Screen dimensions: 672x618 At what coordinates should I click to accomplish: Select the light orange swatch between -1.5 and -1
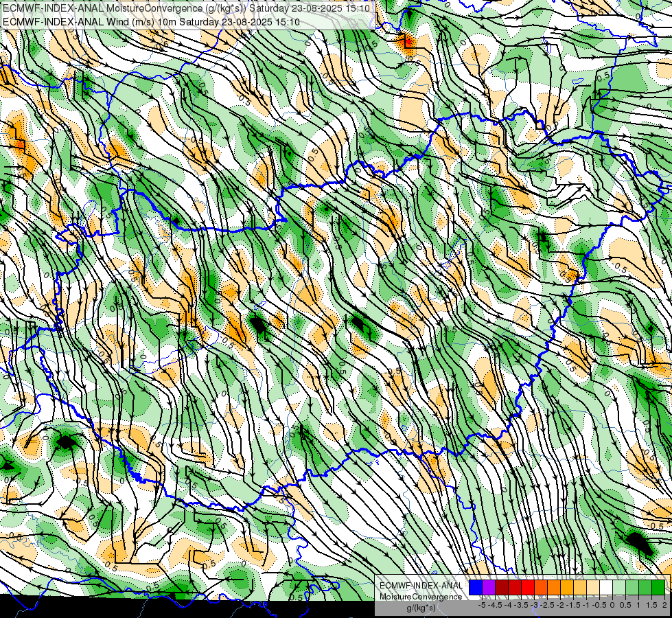coord(580,587)
